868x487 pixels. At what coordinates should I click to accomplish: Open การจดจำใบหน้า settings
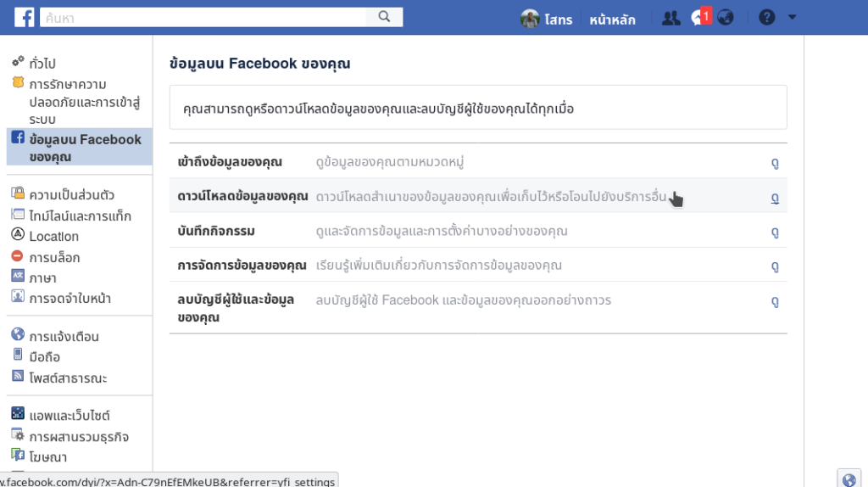pos(70,299)
